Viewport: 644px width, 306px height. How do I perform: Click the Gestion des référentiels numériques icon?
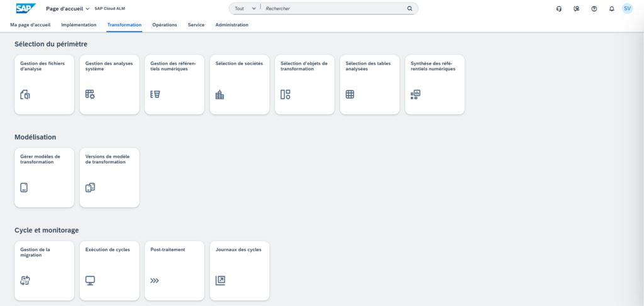point(155,94)
